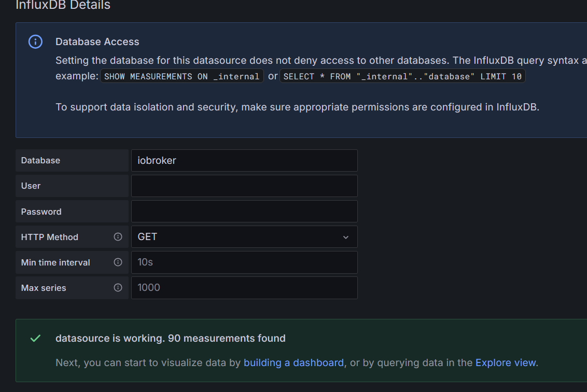Focus the Max series input field
The height and width of the screenshot is (392, 587).
[244, 288]
